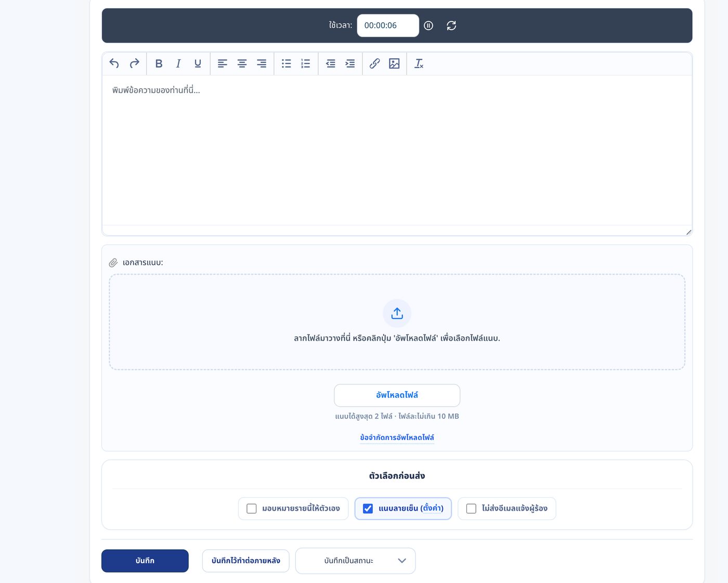
Task: Insert a numbered list
Action: [306, 63]
